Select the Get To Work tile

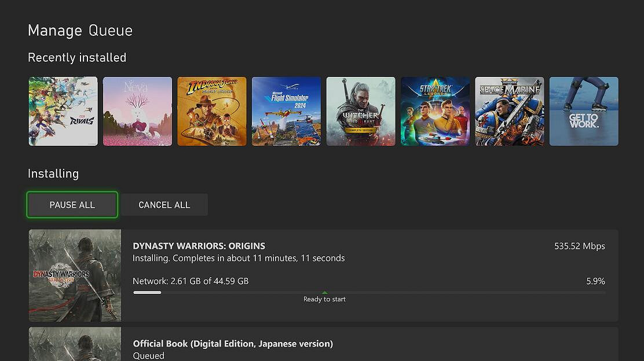pos(583,111)
